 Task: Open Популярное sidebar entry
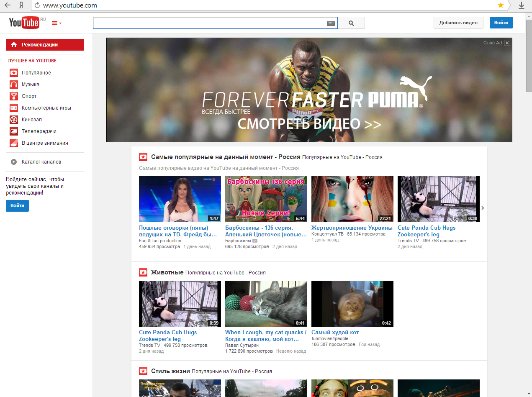[36, 73]
